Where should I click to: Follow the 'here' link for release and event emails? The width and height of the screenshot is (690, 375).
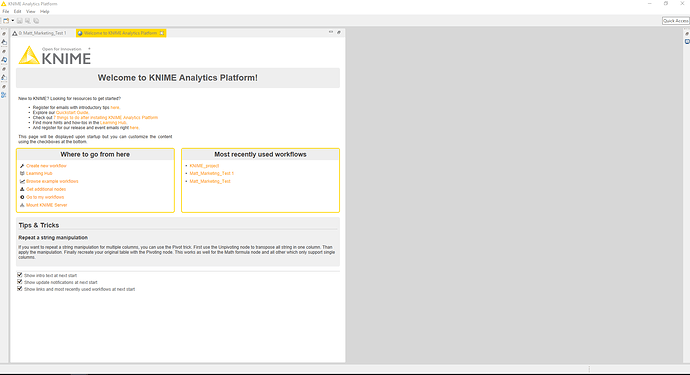(134, 128)
